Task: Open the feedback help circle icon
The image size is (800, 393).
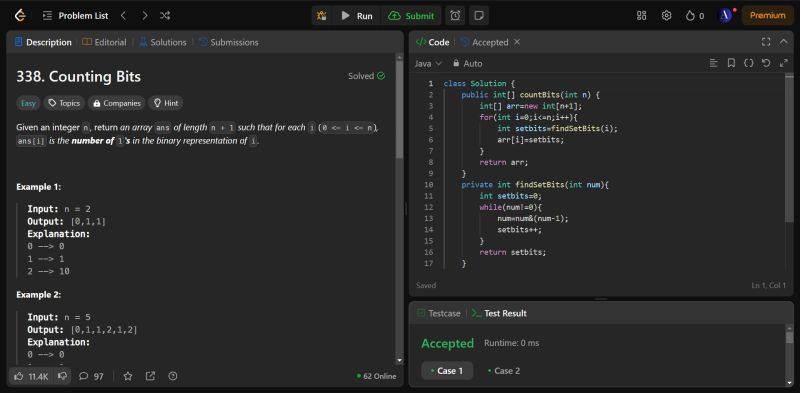Action: point(172,376)
